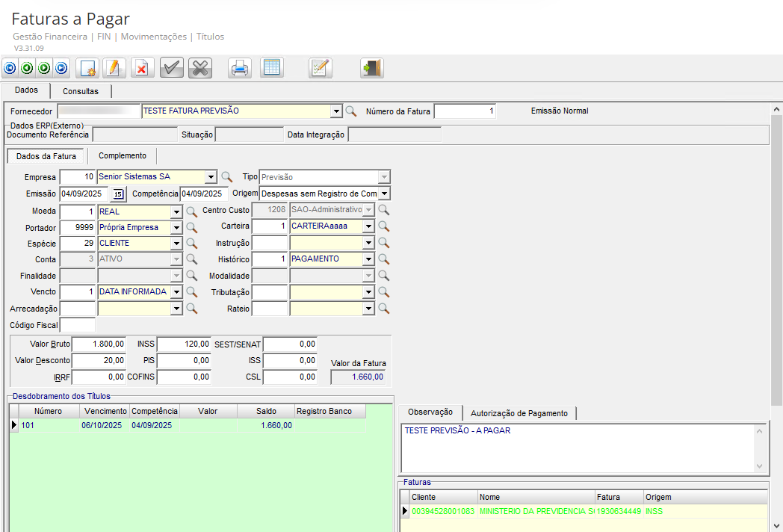Viewport: 783px width, 532px height.
Task: Confirm with the checkmark toolbar button
Action: [x=172, y=68]
